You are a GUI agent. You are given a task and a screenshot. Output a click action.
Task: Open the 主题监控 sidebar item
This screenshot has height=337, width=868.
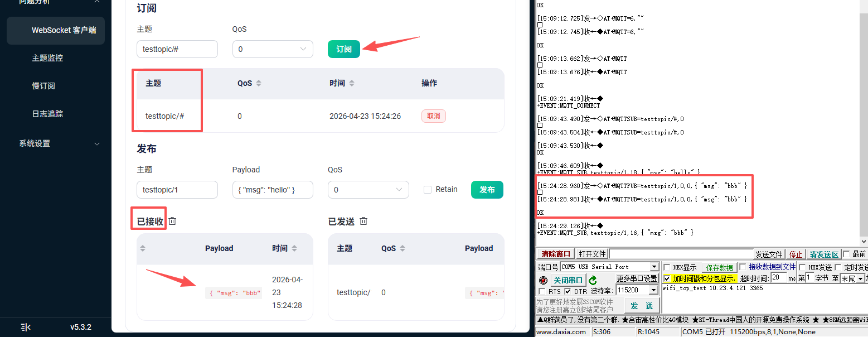pos(47,58)
